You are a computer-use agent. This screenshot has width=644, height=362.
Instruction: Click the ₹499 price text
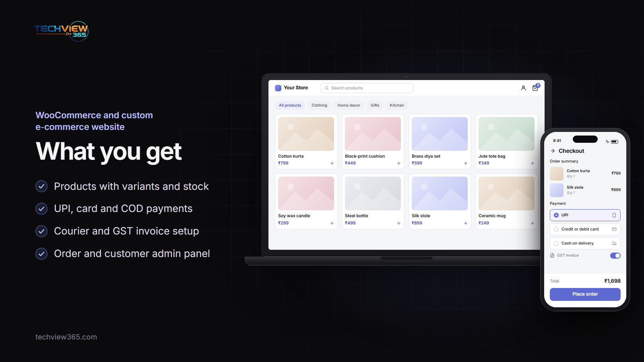tap(350, 223)
